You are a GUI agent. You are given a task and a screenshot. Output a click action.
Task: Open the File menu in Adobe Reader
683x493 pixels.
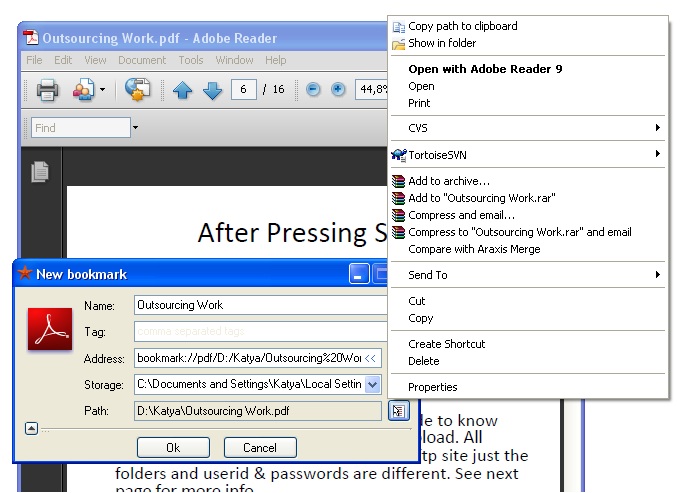(34, 60)
